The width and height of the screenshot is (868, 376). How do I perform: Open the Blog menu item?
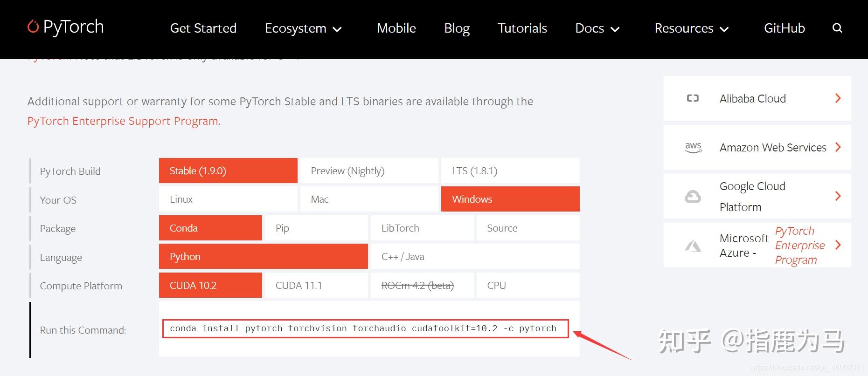(x=457, y=28)
